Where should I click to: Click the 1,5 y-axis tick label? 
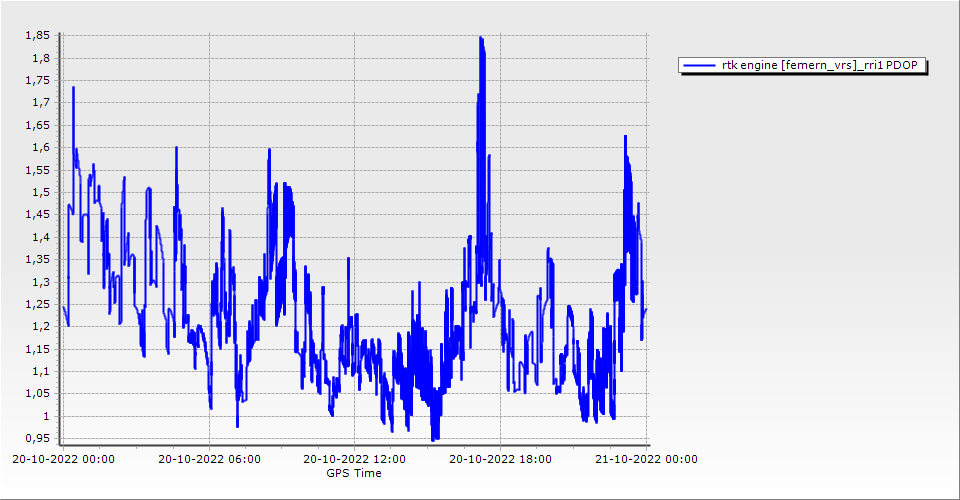click(40, 192)
